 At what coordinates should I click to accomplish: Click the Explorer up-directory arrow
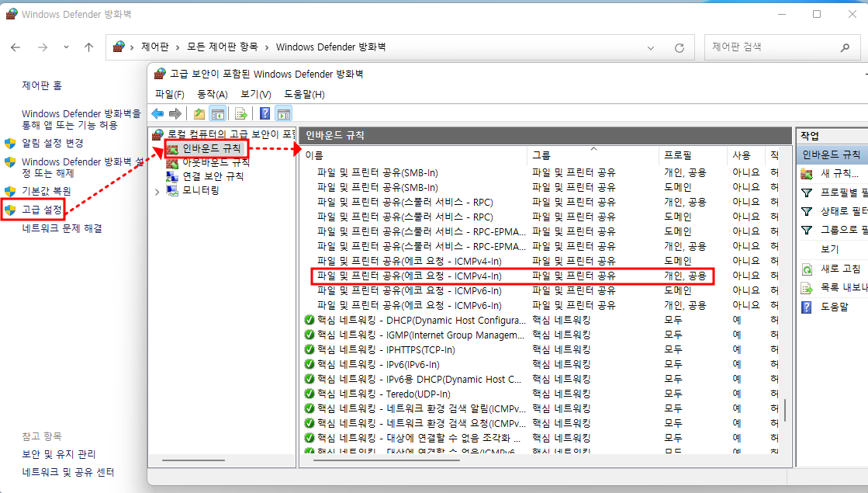tap(88, 47)
